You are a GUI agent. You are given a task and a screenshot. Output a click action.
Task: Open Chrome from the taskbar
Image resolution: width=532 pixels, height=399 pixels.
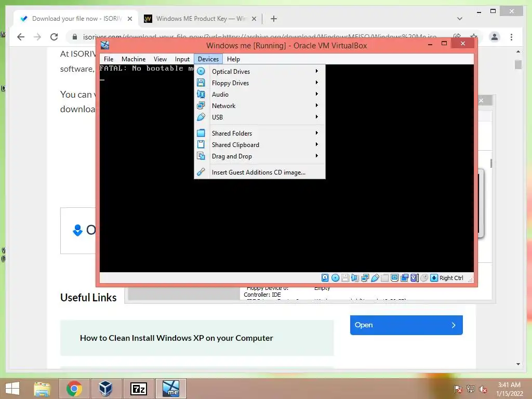coord(74,389)
